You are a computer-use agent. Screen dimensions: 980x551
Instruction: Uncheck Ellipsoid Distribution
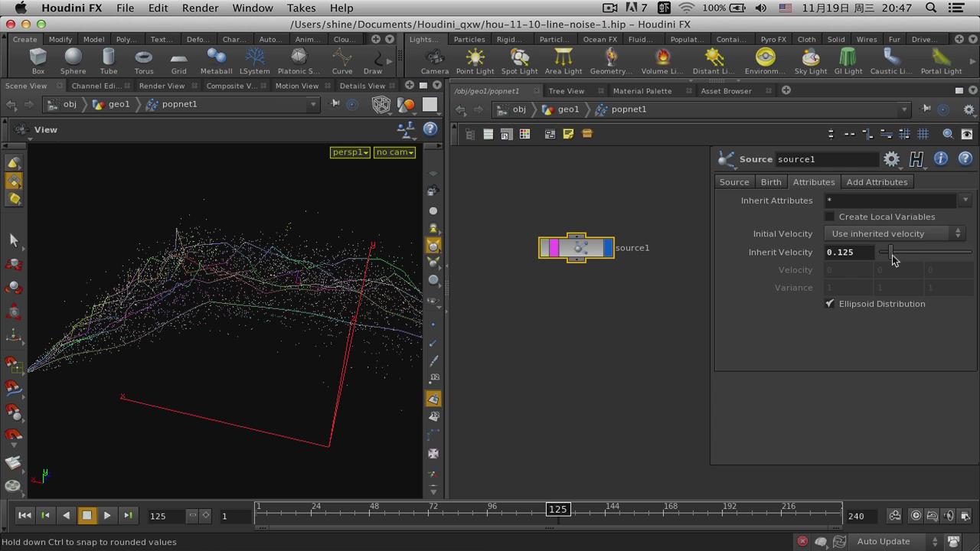pyautogui.click(x=830, y=304)
